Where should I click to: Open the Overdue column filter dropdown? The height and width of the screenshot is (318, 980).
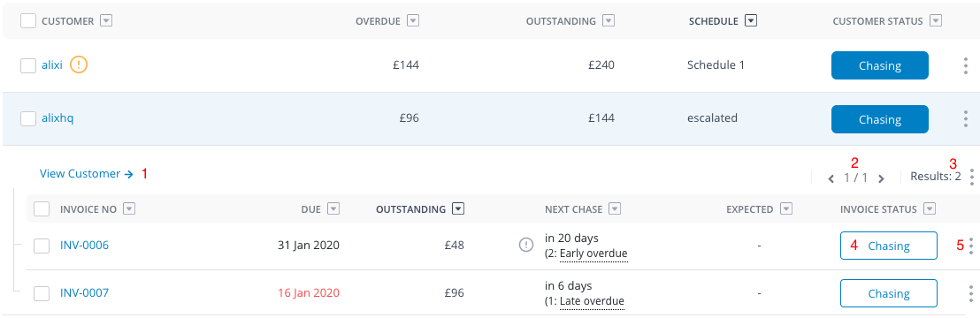click(x=412, y=20)
